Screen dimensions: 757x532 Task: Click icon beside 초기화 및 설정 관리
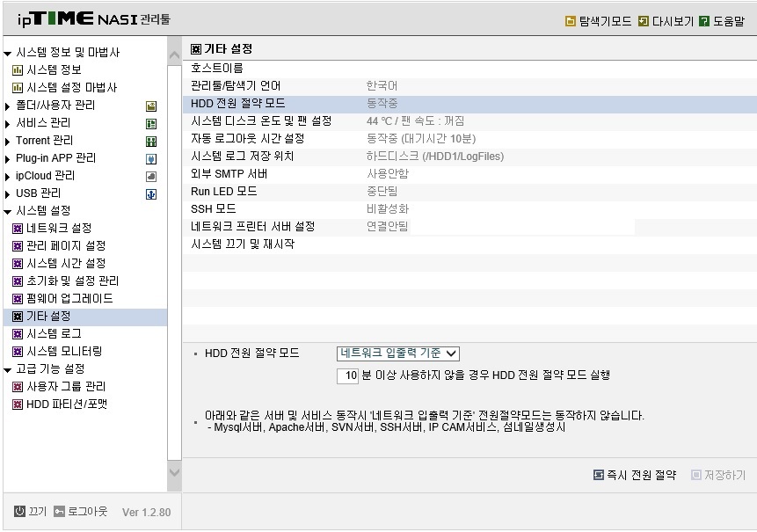tap(18, 281)
